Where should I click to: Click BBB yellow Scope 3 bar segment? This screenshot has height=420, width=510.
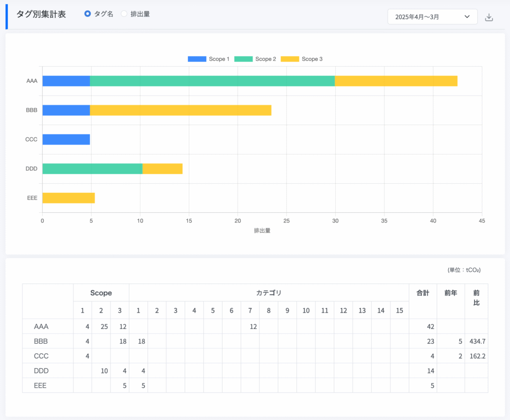click(x=180, y=110)
